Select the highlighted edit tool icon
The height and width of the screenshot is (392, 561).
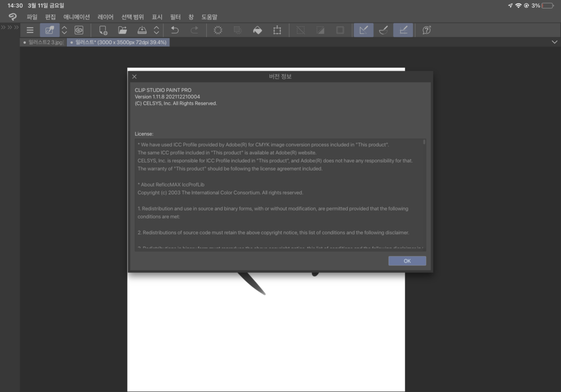[49, 30]
